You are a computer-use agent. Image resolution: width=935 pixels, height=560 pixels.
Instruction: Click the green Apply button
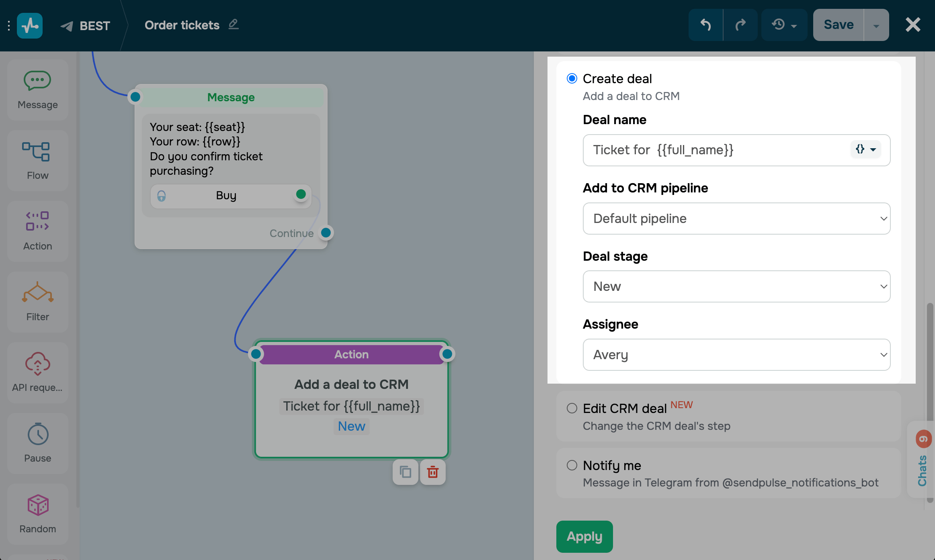pyautogui.click(x=584, y=536)
